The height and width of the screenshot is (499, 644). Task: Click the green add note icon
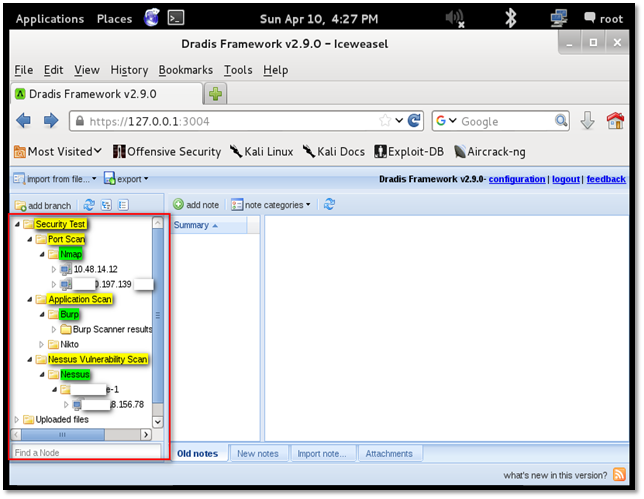(x=178, y=205)
